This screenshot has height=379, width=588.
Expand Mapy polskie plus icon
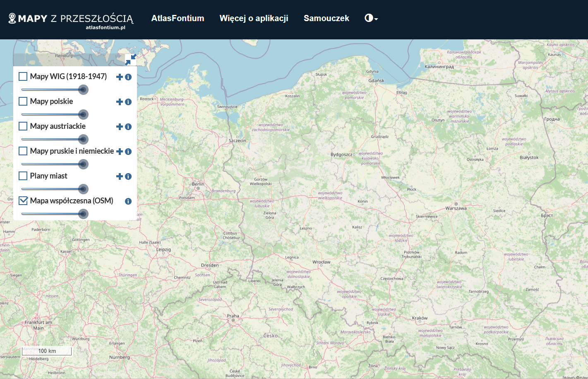120,102
